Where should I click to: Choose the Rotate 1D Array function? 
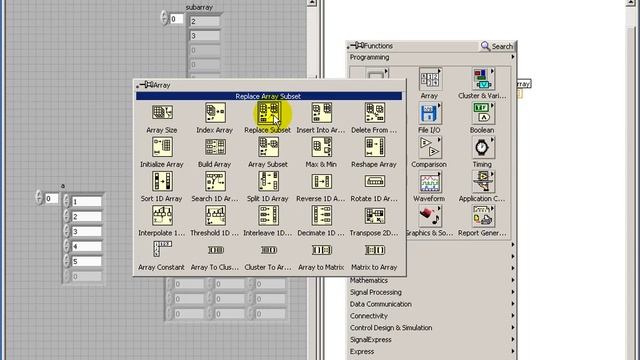374,182
